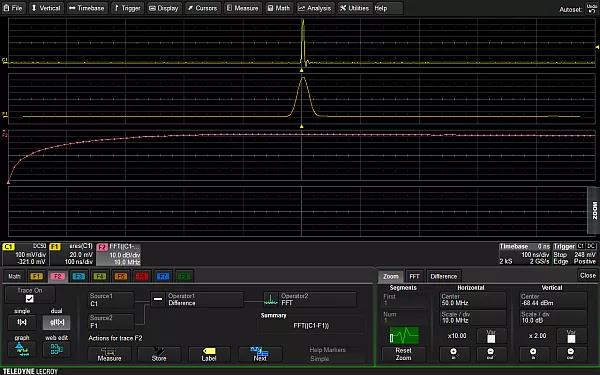The height and width of the screenshot is (375, 600).
Task: Select the single function mode icon
Action: click(22, 322)
